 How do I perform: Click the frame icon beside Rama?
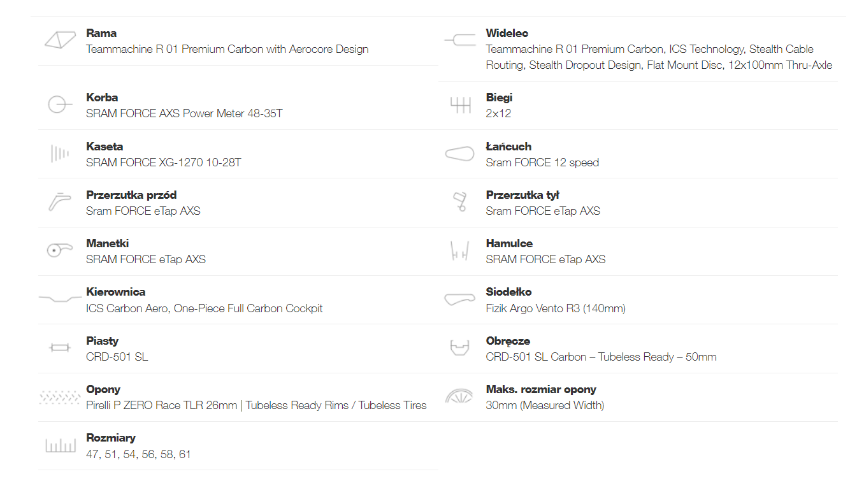pos(61,40)
